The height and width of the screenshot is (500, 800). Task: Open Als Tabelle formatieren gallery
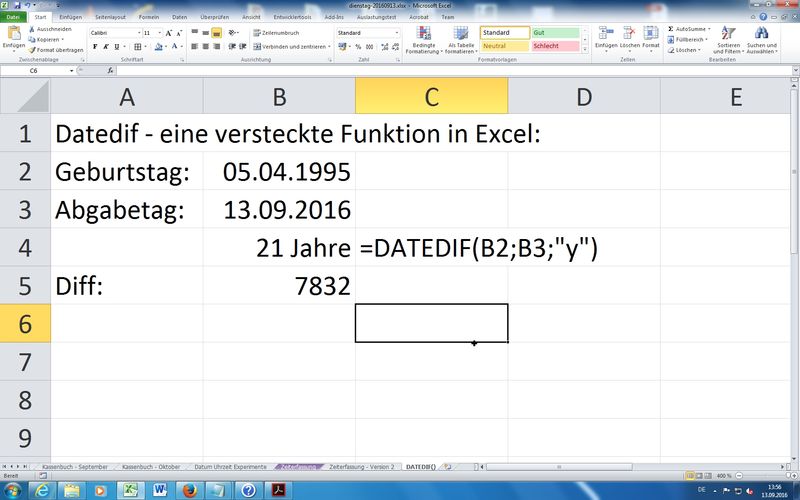point(461,40)
